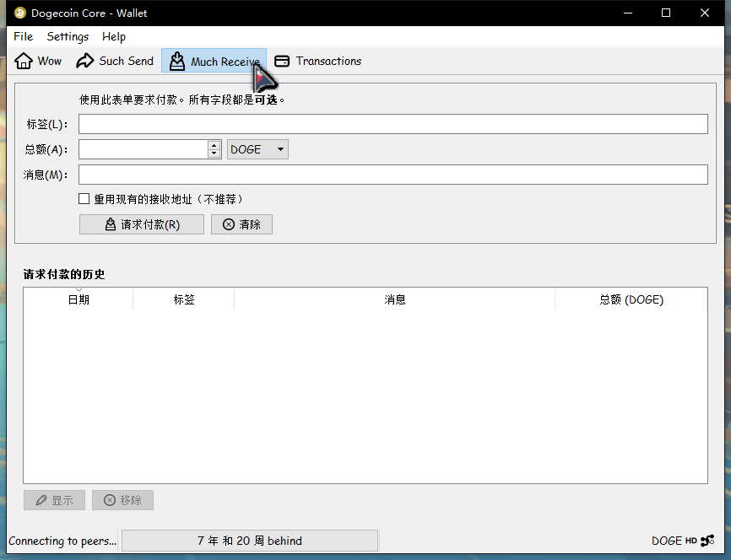Click the 标签(L) label input field

tap(393, 124)
